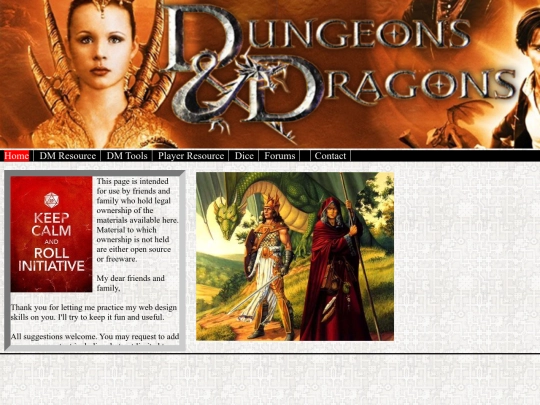Screen dimensions: 540x405
Task: Click the text "My dear friends and family,"
Action: 131,283
